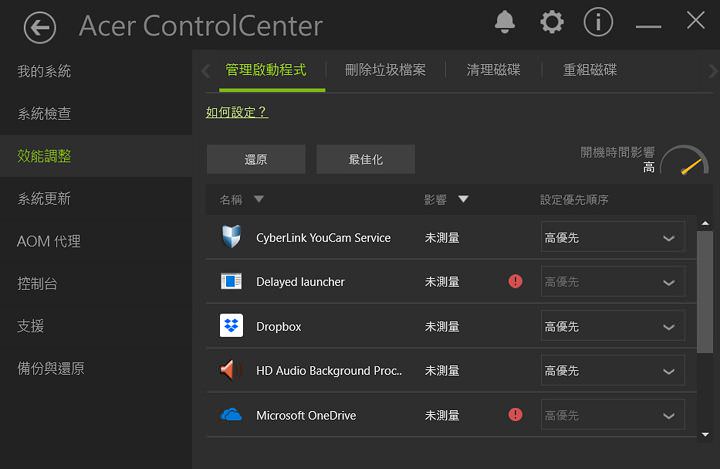Open the 如何設定？ help link

coord(237,112)
